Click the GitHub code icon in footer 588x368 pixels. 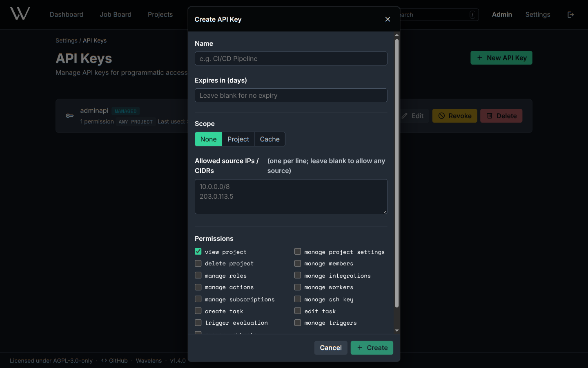104,360
